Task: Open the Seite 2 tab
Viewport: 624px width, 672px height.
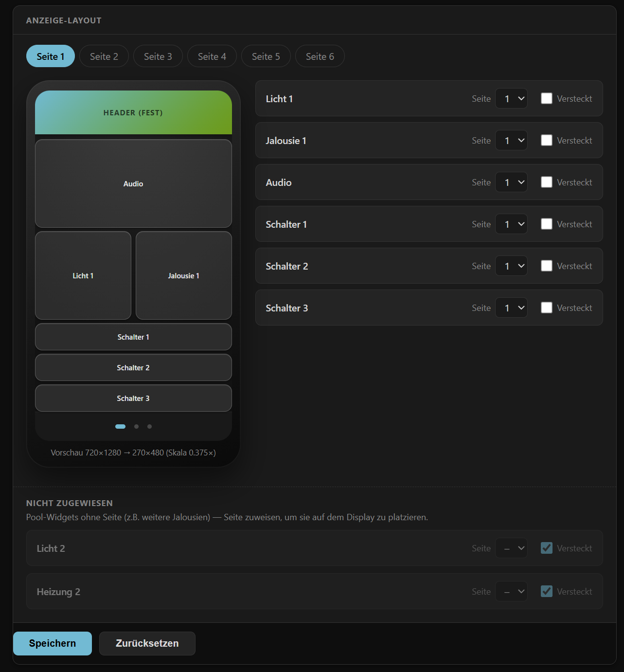Action: click(104, 56)
